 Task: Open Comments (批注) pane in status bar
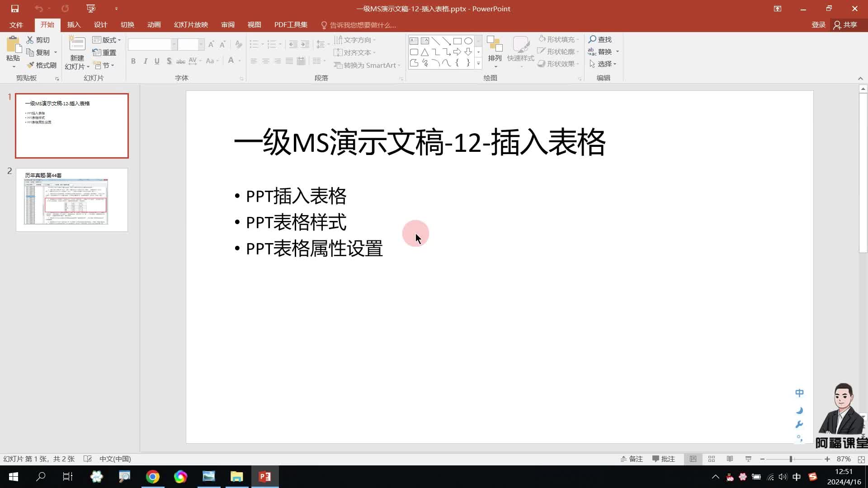coord(664,459)
